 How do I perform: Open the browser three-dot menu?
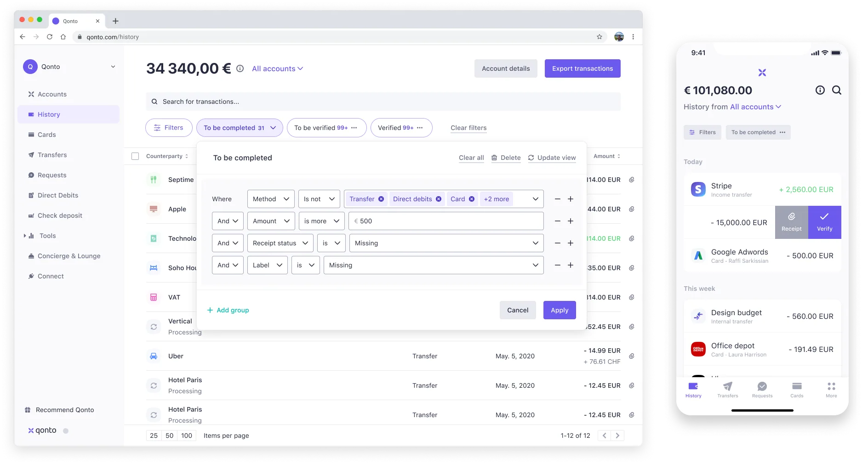click(633, 37)
